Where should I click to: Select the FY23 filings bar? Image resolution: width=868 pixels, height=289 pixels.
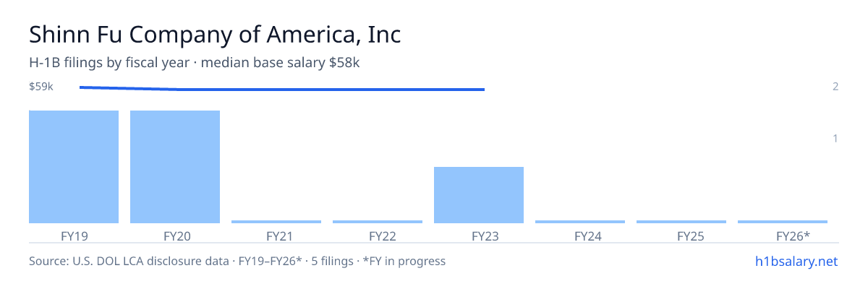(x=479, y=195)
